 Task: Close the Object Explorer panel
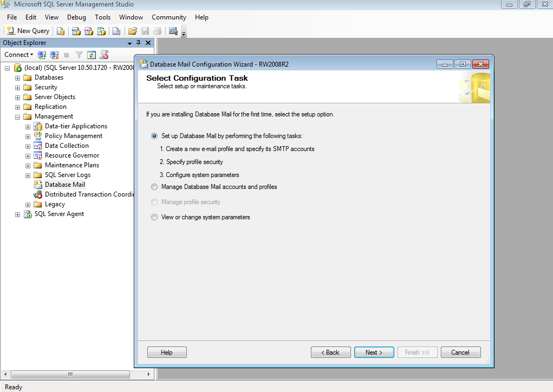pyautogui.click(x=148, y=43)
